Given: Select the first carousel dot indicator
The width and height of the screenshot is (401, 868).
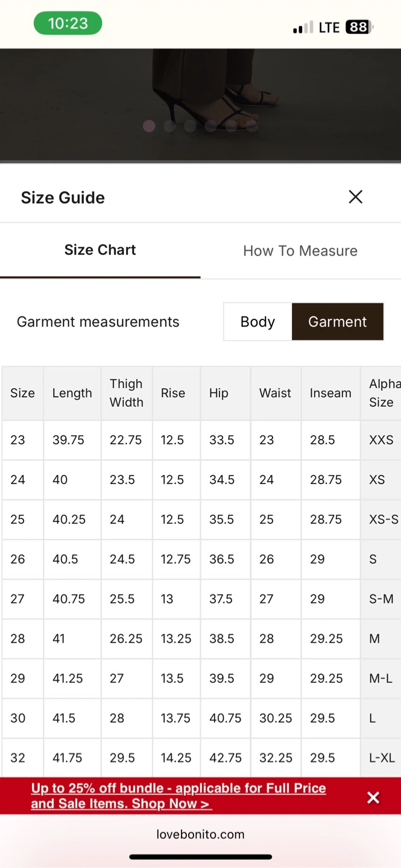Looking at the screenshot, I should tap(149, 126).
